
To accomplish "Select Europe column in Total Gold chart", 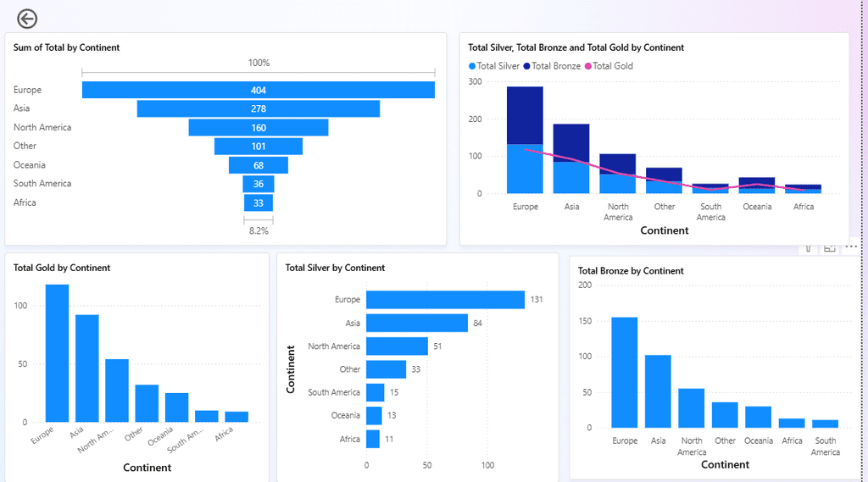I will coord(57,353).
